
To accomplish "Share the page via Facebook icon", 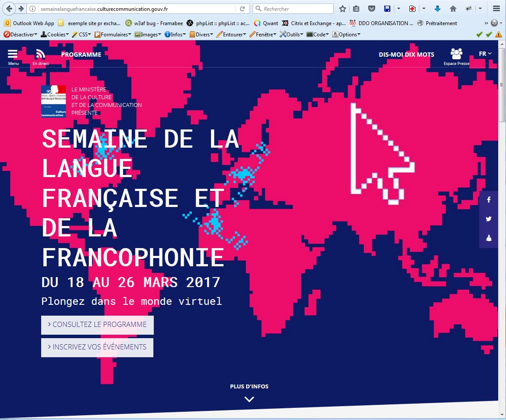I will tap(489, 200).
